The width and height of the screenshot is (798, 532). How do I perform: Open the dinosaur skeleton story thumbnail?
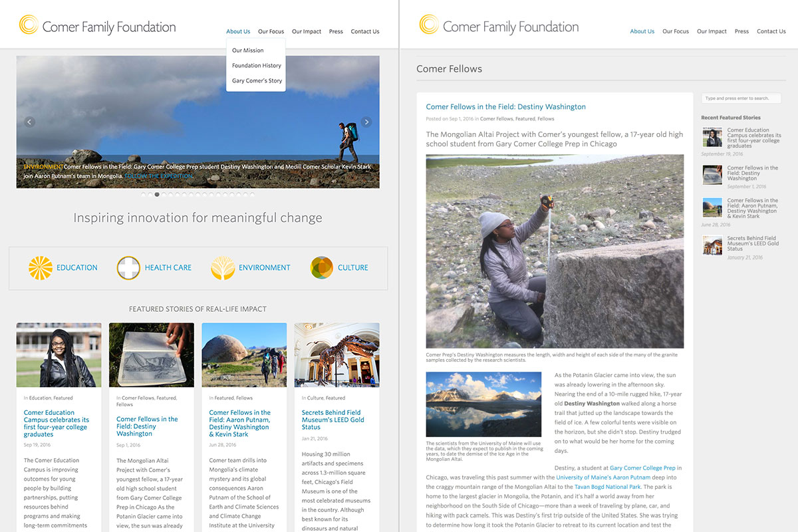337,355
